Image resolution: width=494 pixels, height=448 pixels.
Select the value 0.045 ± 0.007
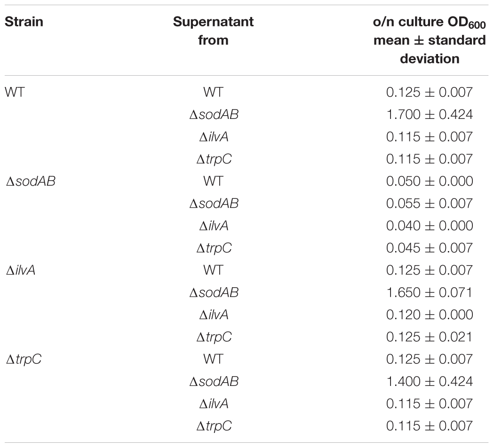point(430,248)
